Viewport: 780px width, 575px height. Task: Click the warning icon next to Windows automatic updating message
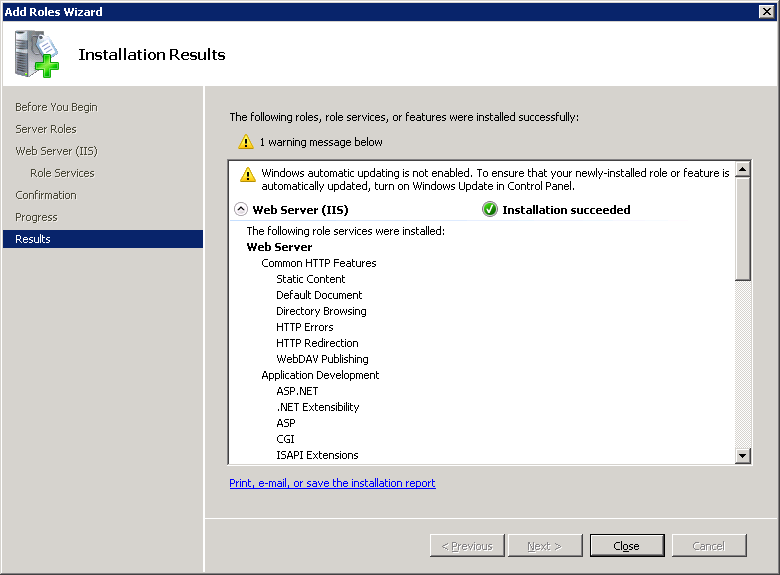click(x=248, y=175)
